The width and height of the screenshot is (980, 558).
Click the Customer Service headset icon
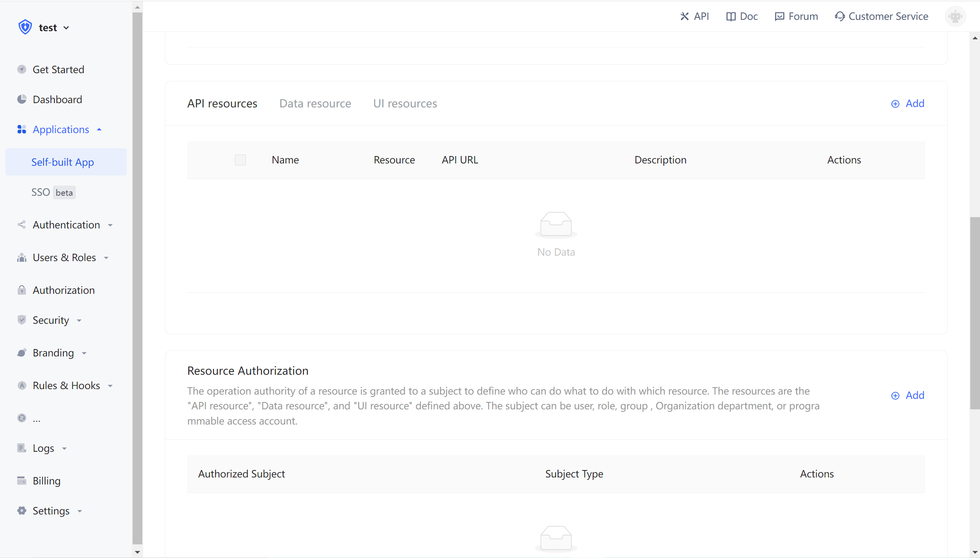[x=840, y=16]
